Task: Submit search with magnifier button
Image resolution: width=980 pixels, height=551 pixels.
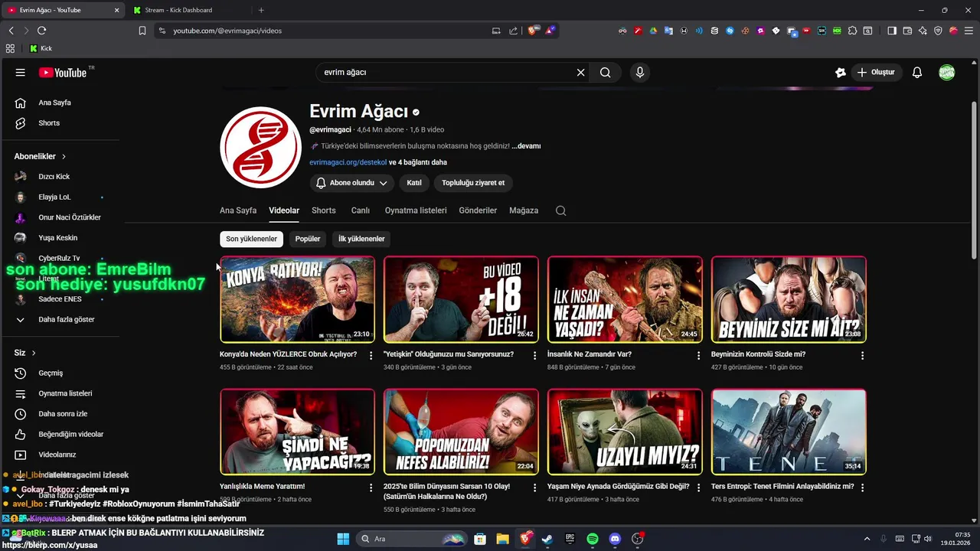Action: click(606, 73)
